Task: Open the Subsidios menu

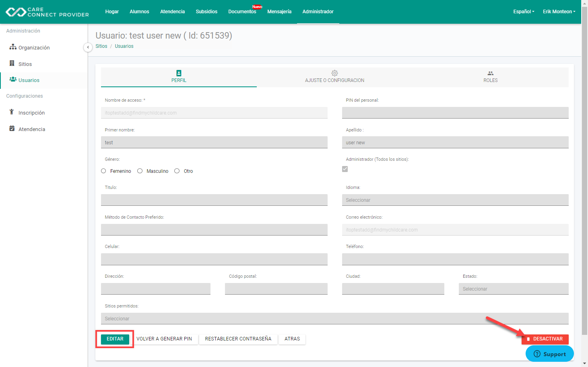Action: [206, 12]
